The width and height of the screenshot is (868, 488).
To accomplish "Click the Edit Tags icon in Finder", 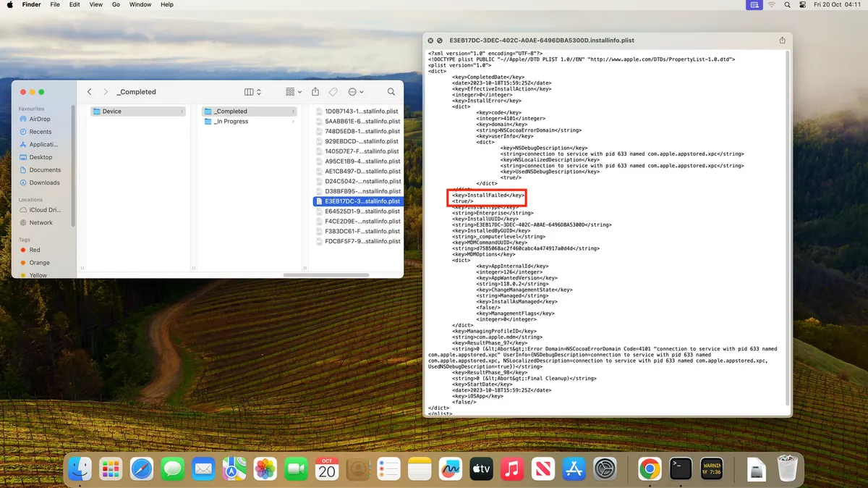I will pos(333,92).
